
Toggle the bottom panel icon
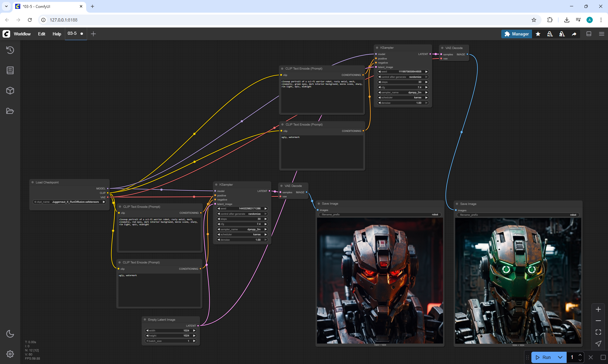pyautogui.click(x=589, y=34)
